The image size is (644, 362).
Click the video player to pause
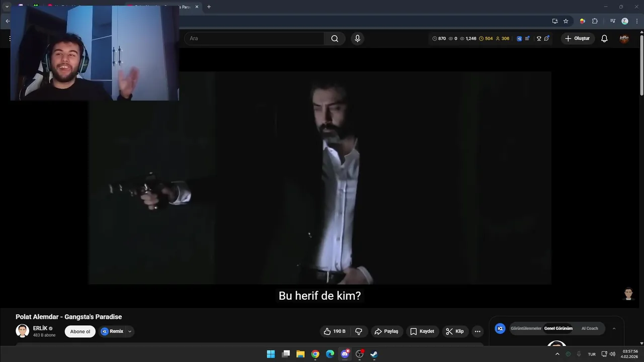pyautogui.click(x=320, y=177)
